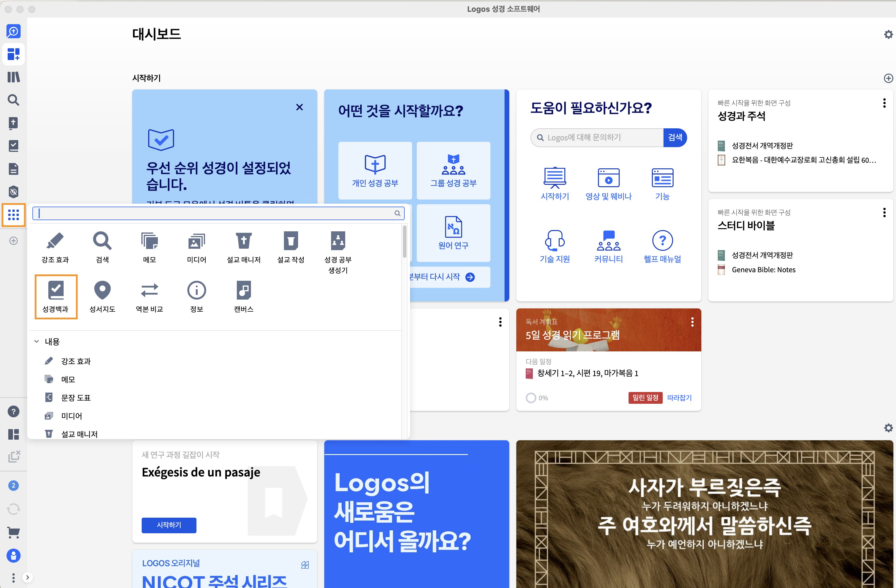Click the notifications badge showing 2
Viewport: 896px width, 588px height.
pos(14,485)
